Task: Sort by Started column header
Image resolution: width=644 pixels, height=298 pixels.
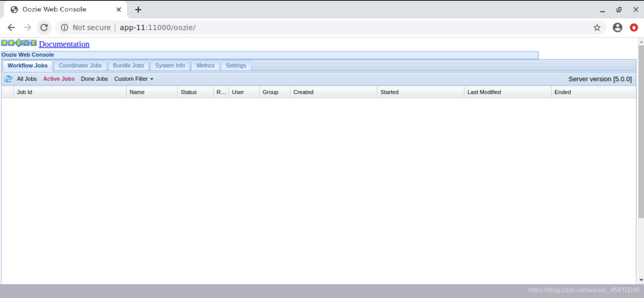Action: click(x=421, y=92)
